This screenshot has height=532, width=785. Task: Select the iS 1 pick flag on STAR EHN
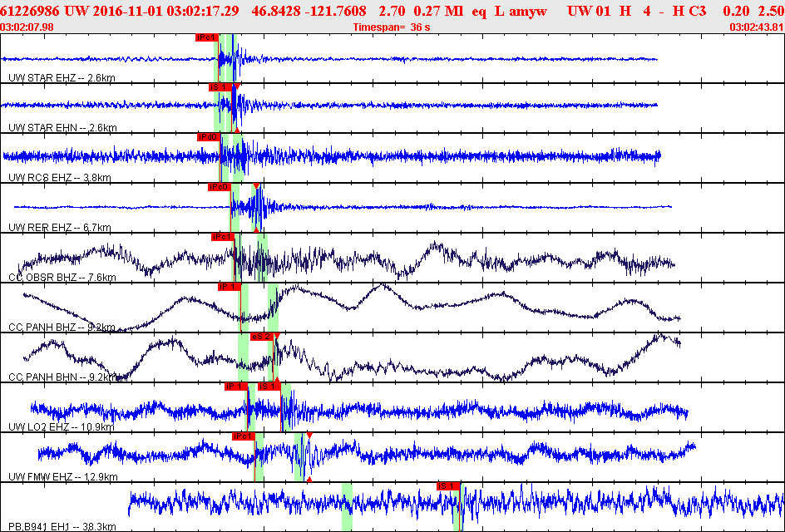tap(220, 87)
